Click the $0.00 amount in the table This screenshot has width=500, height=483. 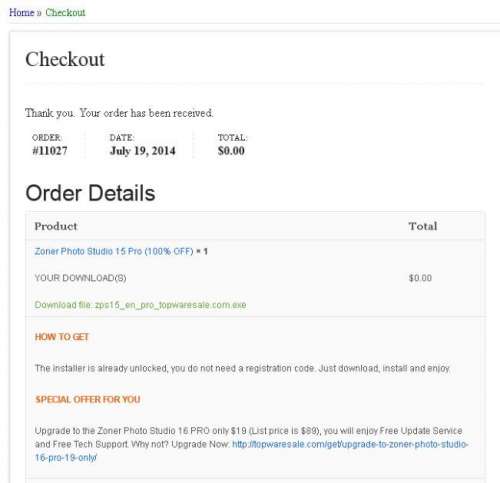[x=420, y=278]
